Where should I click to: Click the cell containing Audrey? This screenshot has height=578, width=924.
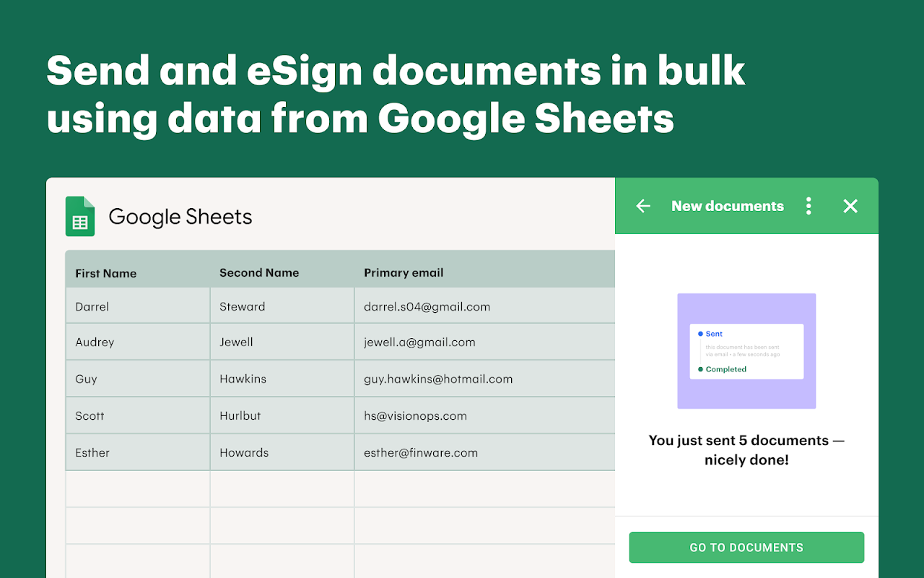point(138,342)
